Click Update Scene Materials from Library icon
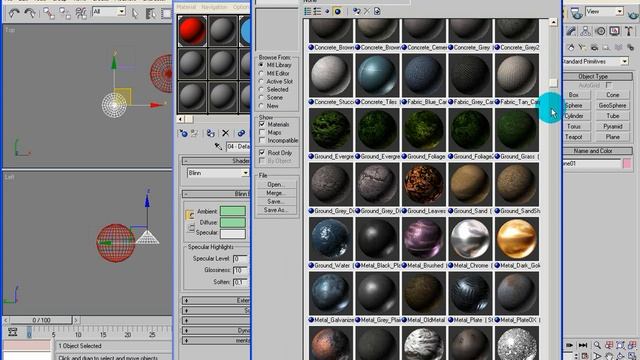The image size is (640, 360). [356, 11]
